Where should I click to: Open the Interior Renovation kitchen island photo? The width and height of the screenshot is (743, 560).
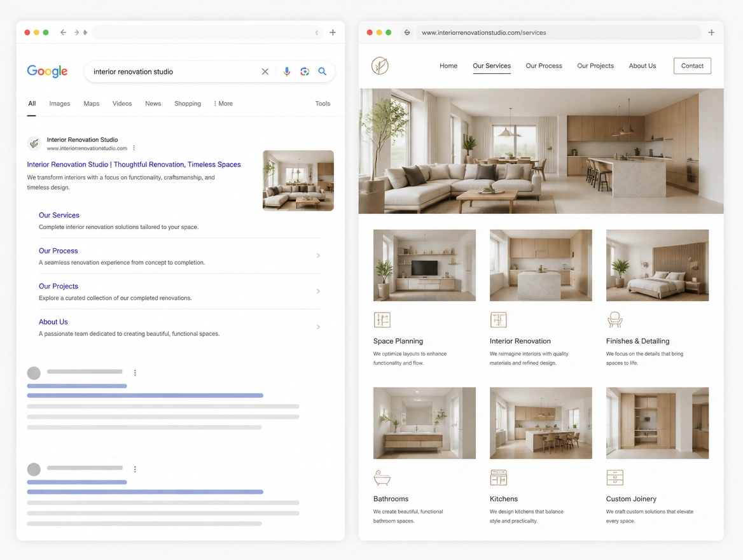tap(541, 265)
